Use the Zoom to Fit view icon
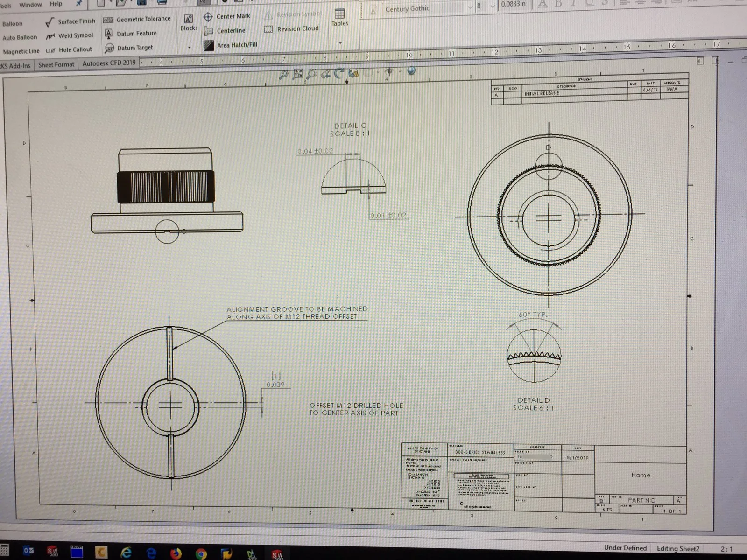The image size is (747, 560). pos(297,74)
